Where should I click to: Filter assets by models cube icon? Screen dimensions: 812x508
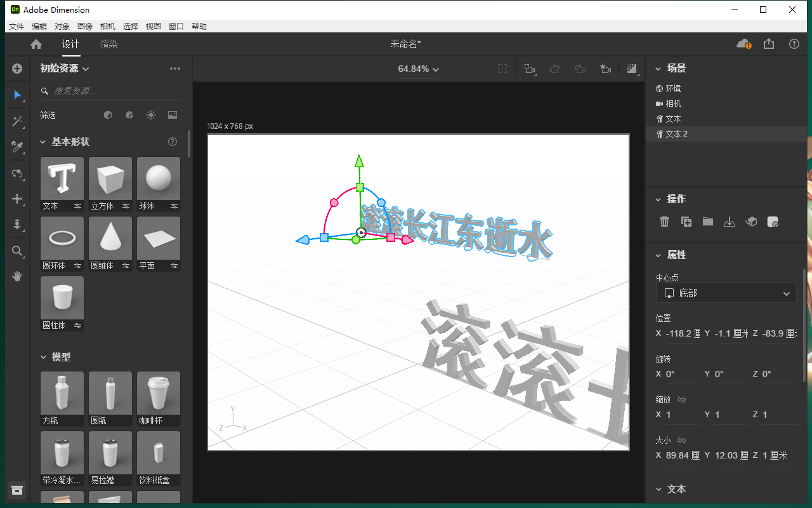(108, 115)
